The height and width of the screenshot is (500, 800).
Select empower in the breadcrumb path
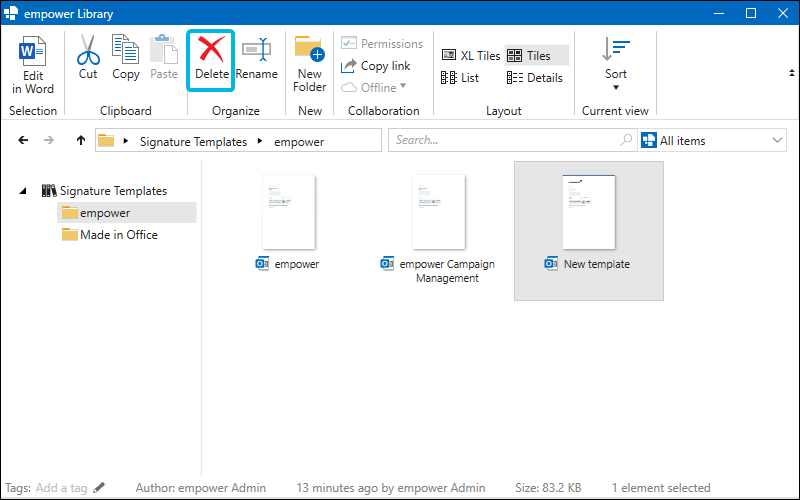click(299, 142)
